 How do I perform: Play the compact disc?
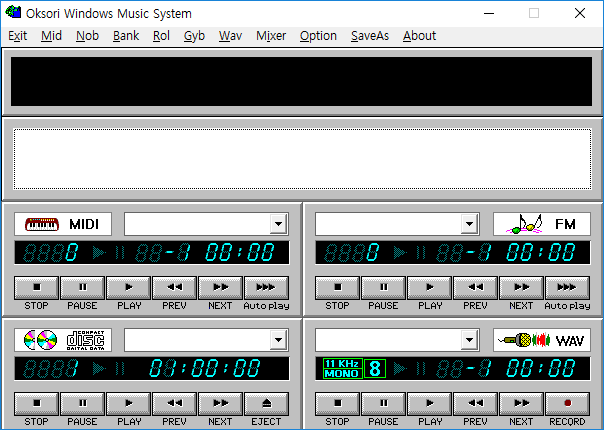pyautogui.click(x=128, y=403)
